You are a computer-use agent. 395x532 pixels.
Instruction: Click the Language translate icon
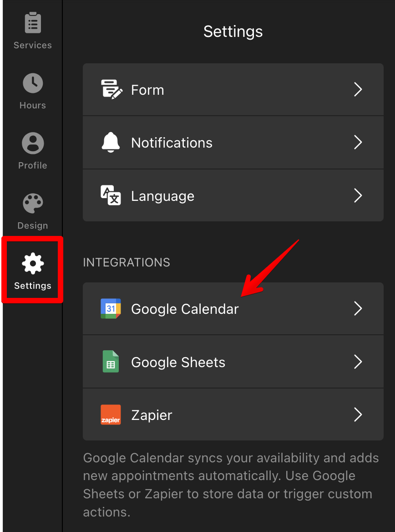pos(111,196)
